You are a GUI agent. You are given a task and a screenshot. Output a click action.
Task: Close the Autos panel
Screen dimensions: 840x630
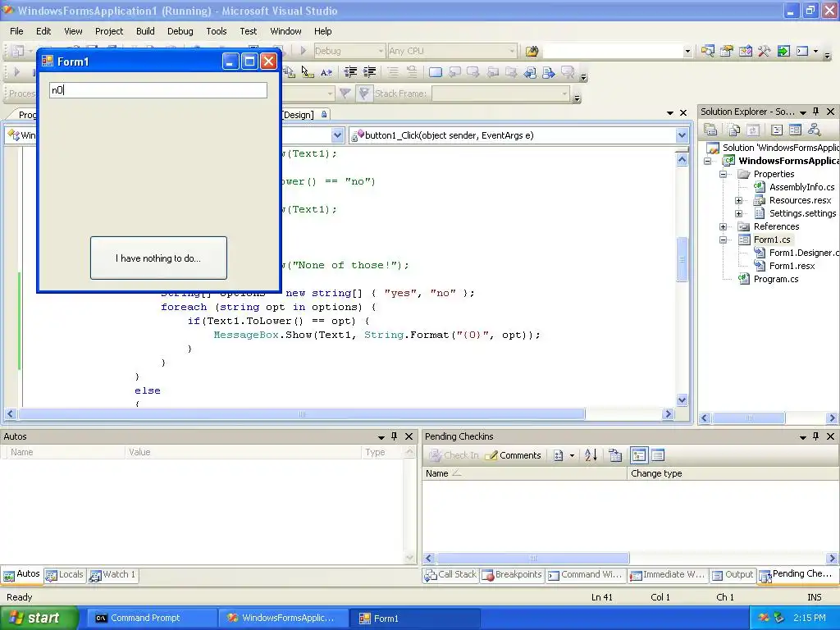coord(409,436)
